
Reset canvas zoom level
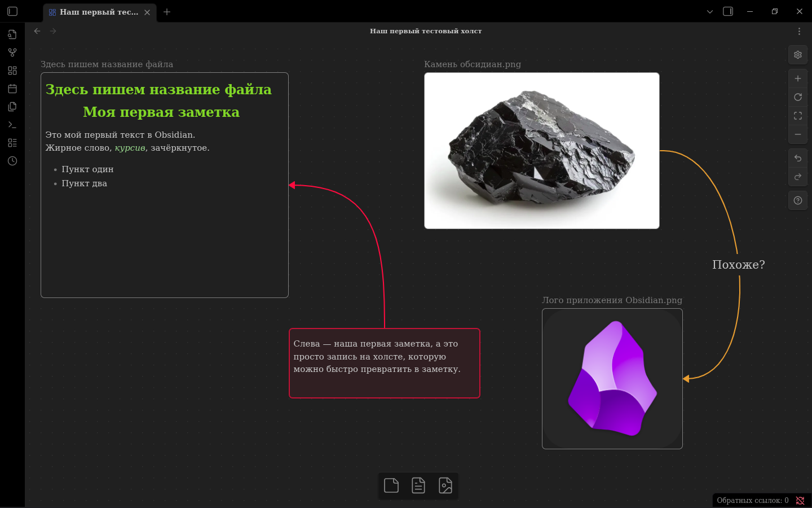tap(798, 97)
